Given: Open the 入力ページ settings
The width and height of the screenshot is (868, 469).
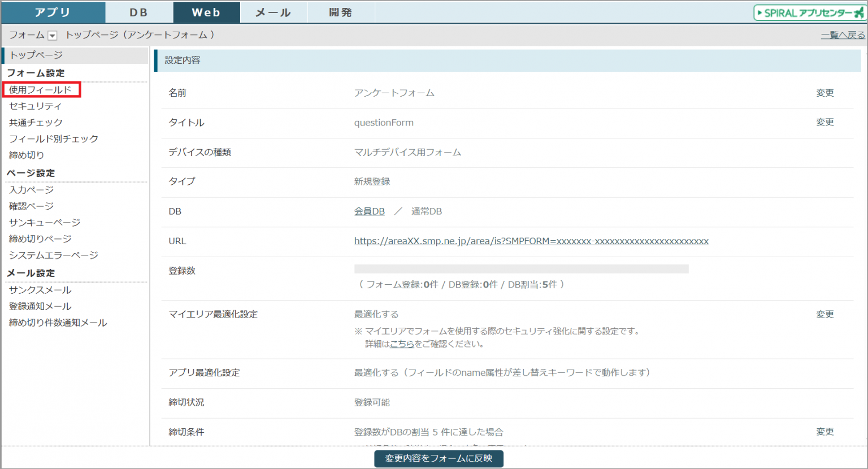Looking at the screenshot, I should (32, 190).
